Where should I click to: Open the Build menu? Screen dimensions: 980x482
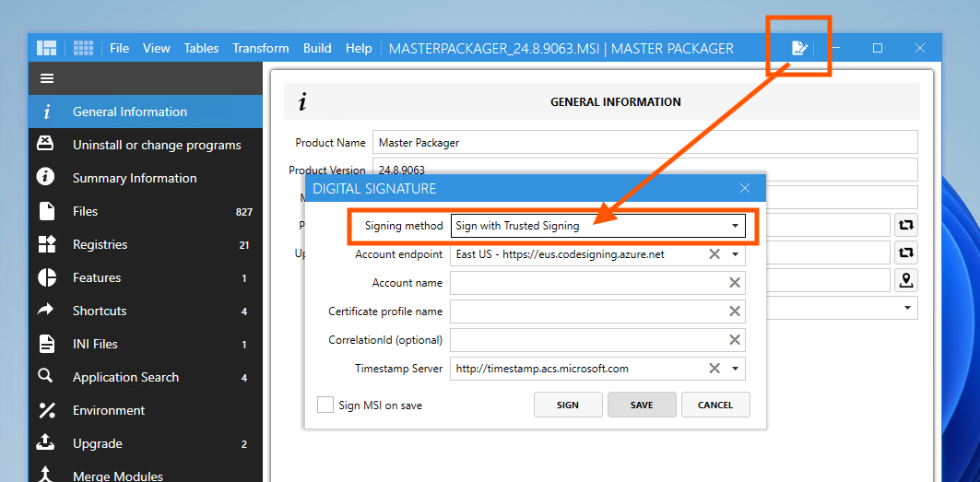click(317, 48)
